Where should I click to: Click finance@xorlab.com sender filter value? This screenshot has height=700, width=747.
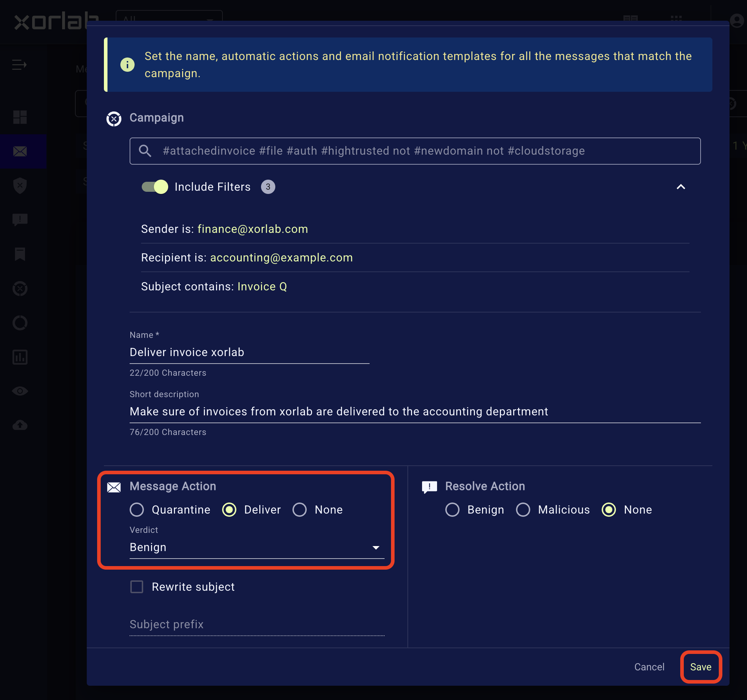253,229
